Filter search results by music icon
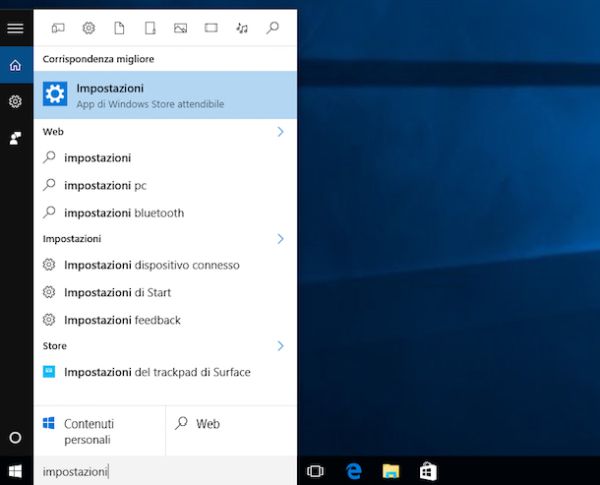 [x=242, y=28]
